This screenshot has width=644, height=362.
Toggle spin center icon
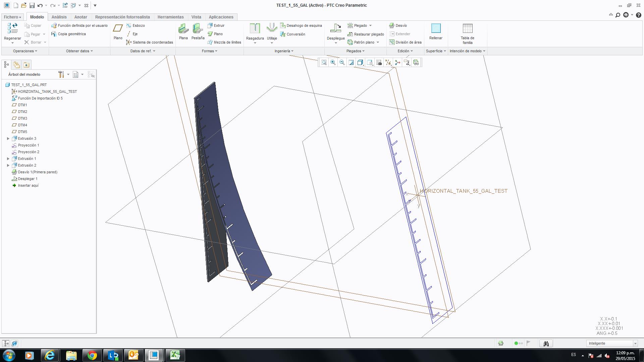[x=397, y=62]
